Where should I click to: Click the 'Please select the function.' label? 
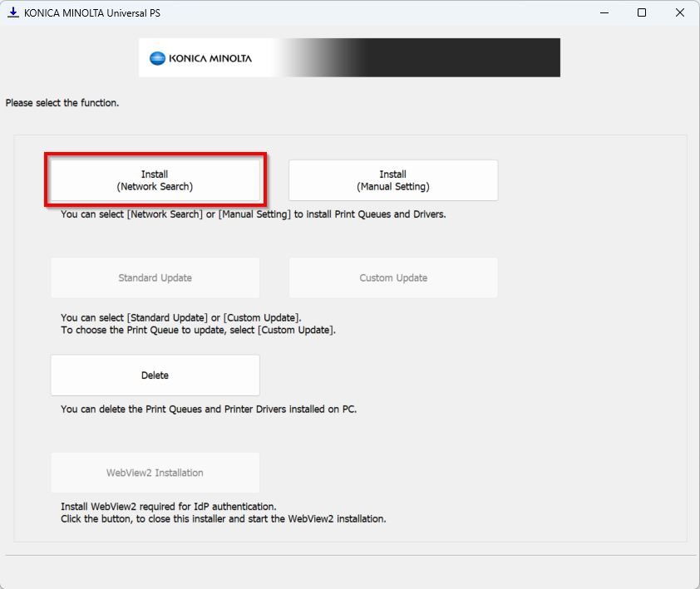[x=62, y=103]
